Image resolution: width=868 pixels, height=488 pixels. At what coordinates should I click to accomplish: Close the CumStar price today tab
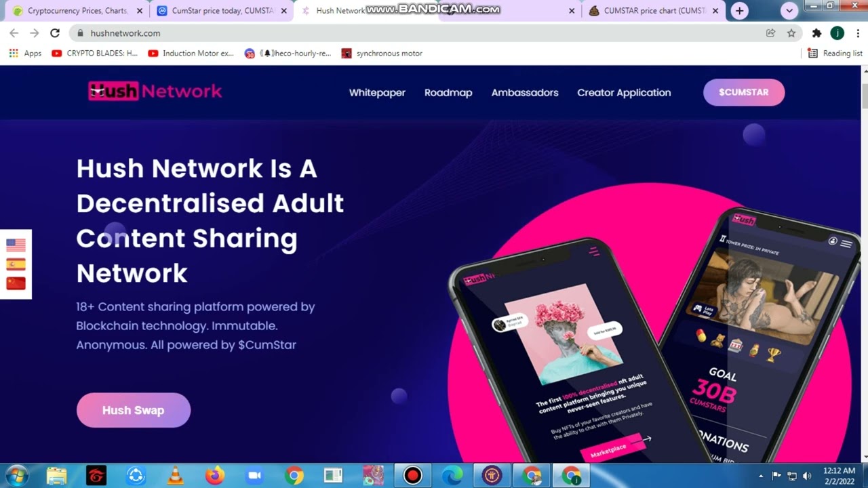click(284, 11)
